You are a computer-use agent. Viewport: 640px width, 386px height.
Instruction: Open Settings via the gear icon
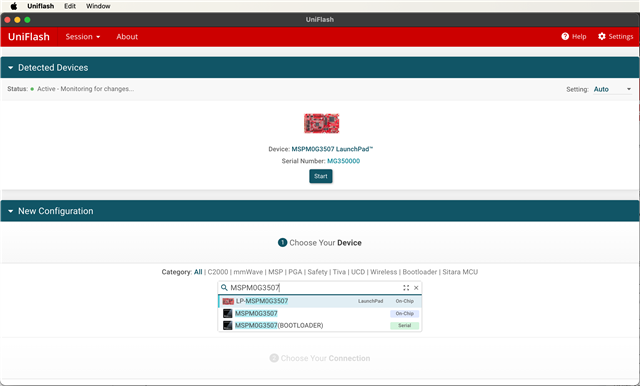click(602, 36)
